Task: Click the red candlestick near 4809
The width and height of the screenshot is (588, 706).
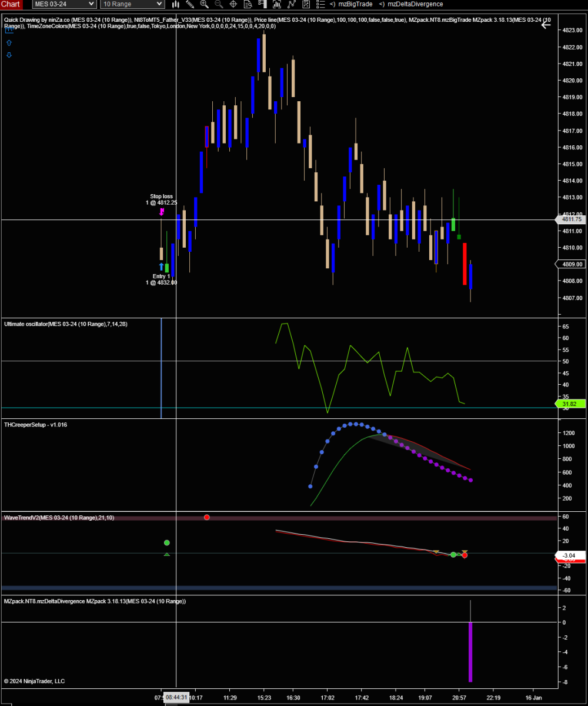Action: 465,264
